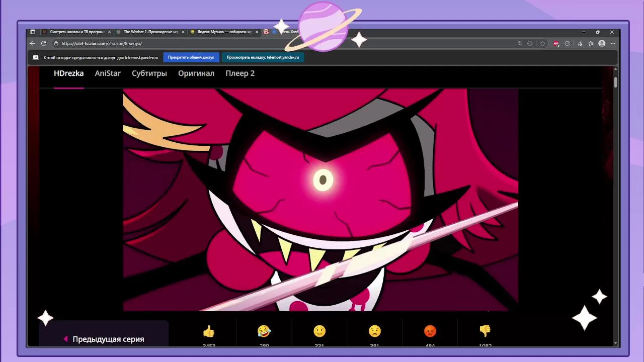Screen dimensions: 644x362
Task: View site info via the lock icon
Action: tap(56, 44)
